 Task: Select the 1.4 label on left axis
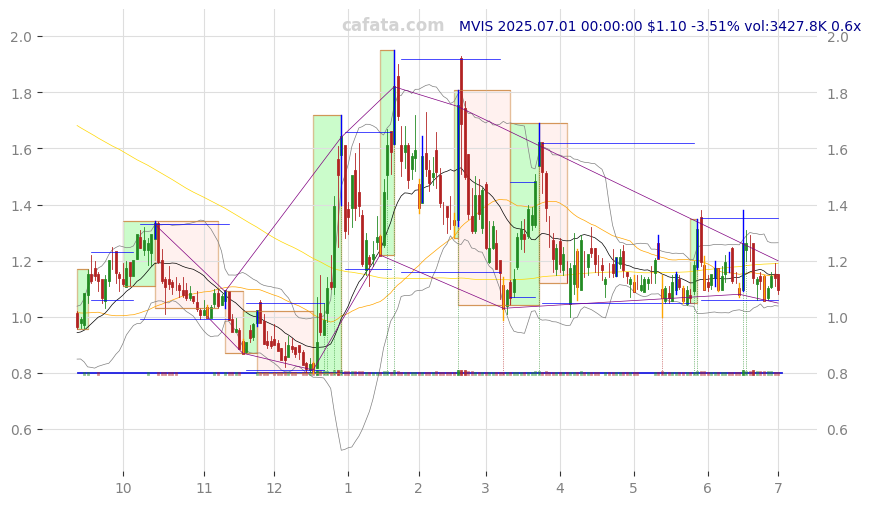click(x=21, y=206)
